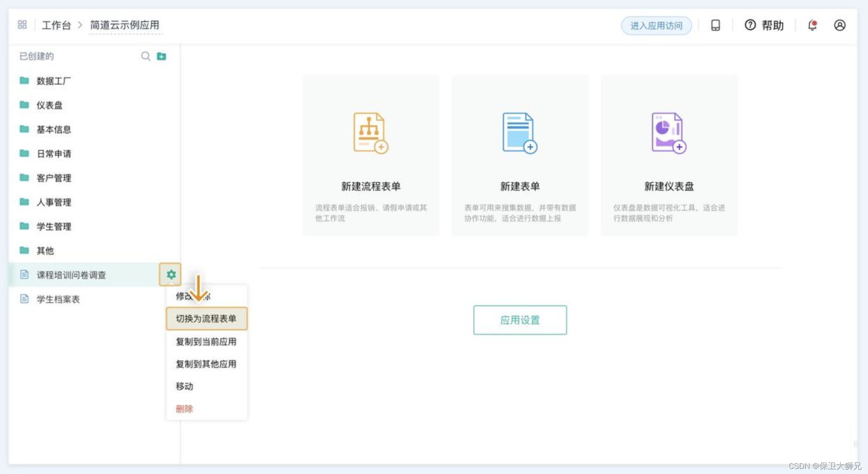Click the 新建流程表单 workflow icon
The height and width of the screenshot is (474, 868).
pos(370,133)
